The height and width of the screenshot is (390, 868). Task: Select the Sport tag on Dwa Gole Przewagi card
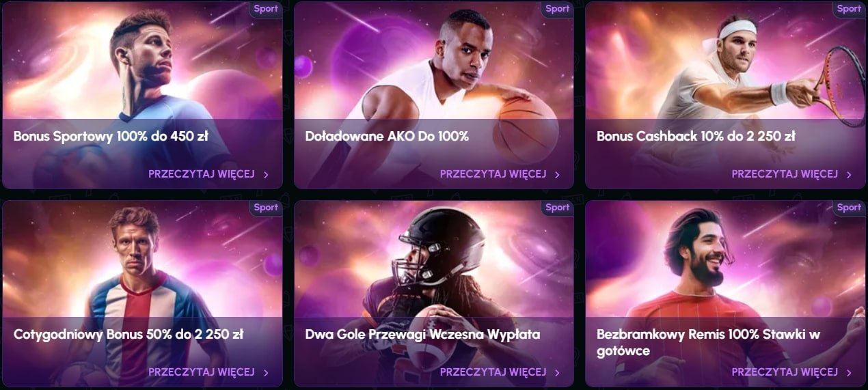click(557, 207)
